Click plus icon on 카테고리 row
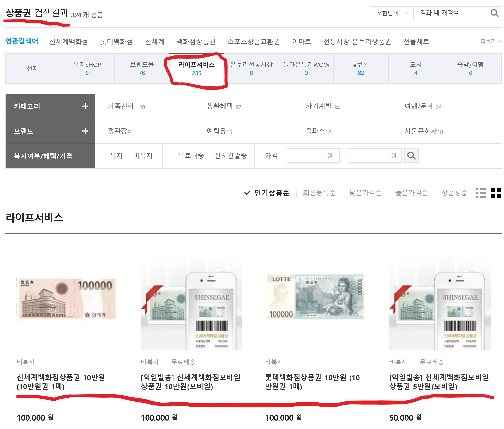Viewport: 504px width, 429px height. 85,106
